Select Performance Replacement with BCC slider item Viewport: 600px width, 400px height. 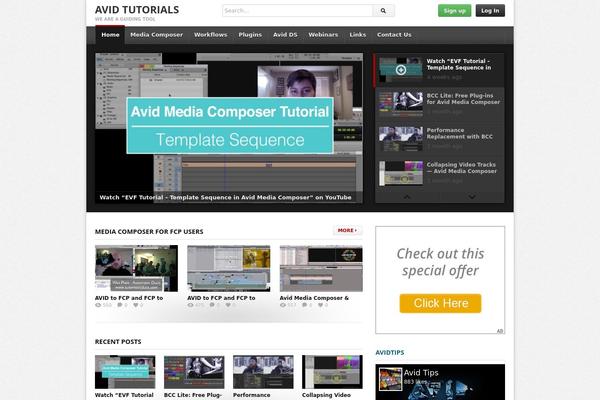(x=460, y=133)
